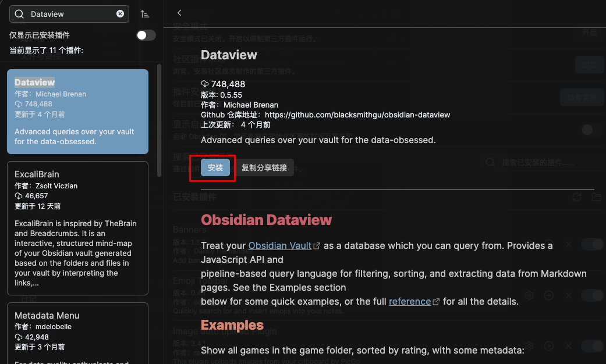Open the reference link in the description
The width and height of the screenshot is (606, 364).
pos(410,301)
